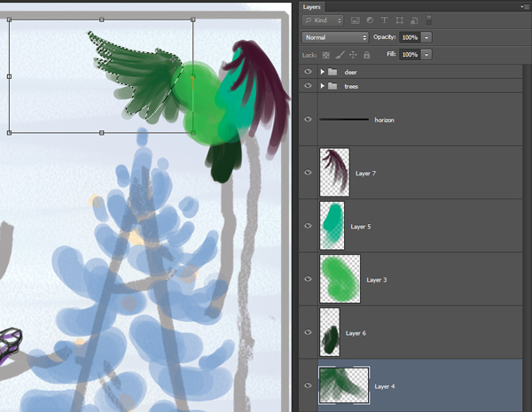Click the 'Layer 3' name label
The height and width of the screenshot is (412, 532).
pyautogui.click(x=377, y=280)
